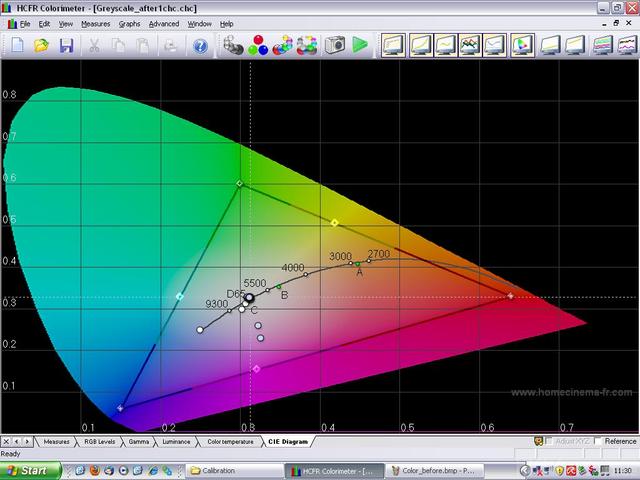Click the X button beside the tabs
This screenshot has width=640, height=480.
click(x=6, y=442)
